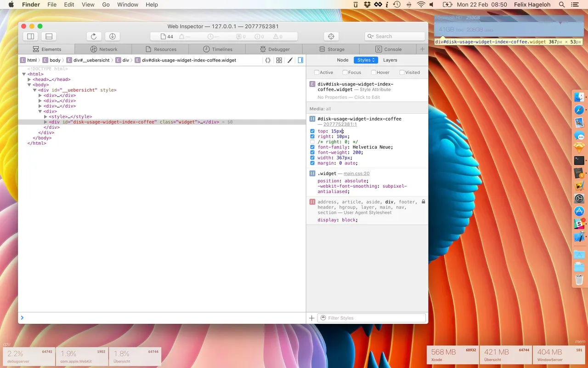Click the download web archive button
Image resolution: width=588 pixels, height=368 pixels.
pyautogui.click(x=113, y=36)
